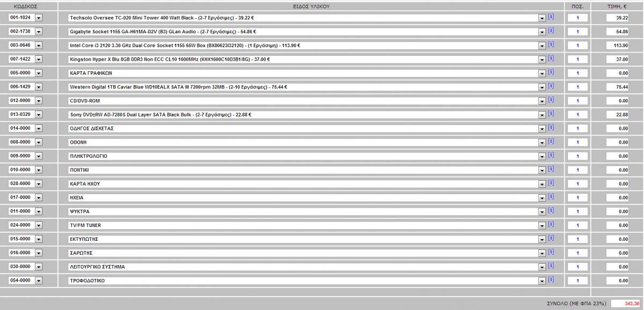Screen dimensions: 644x310
Task: Open code dropdown 024-0000
Action: (x=38, y=225)
